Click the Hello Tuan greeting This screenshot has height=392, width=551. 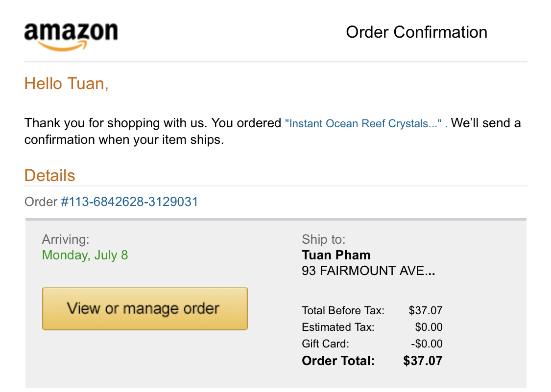(x=66, y=84)
